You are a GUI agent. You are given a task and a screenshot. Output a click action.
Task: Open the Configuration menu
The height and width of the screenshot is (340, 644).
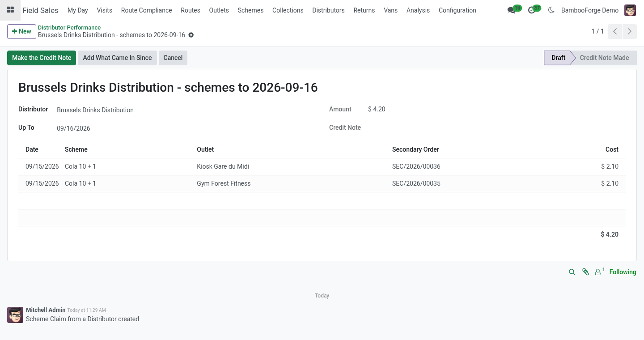coord(457,10)
